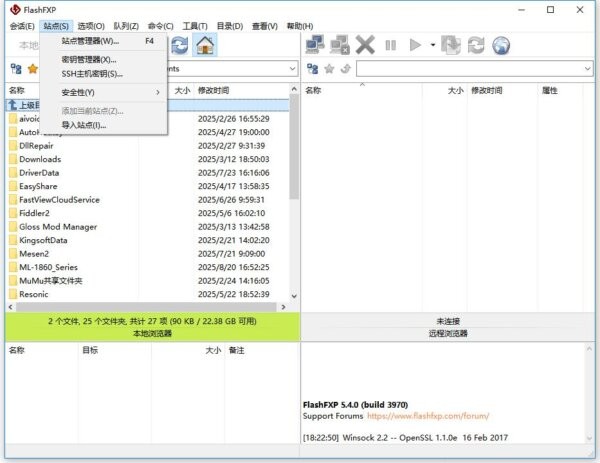Open the 查看(V) menu

tap(264, 26)
